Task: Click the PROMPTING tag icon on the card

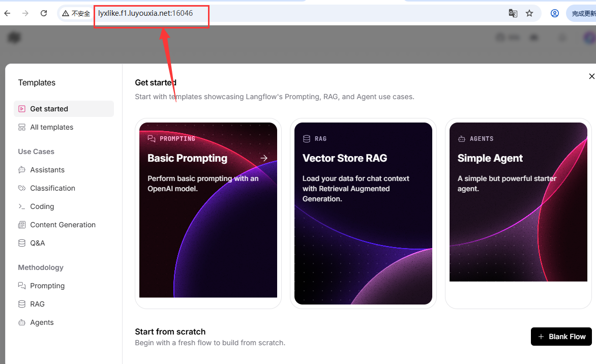Action: coord(151,139)
